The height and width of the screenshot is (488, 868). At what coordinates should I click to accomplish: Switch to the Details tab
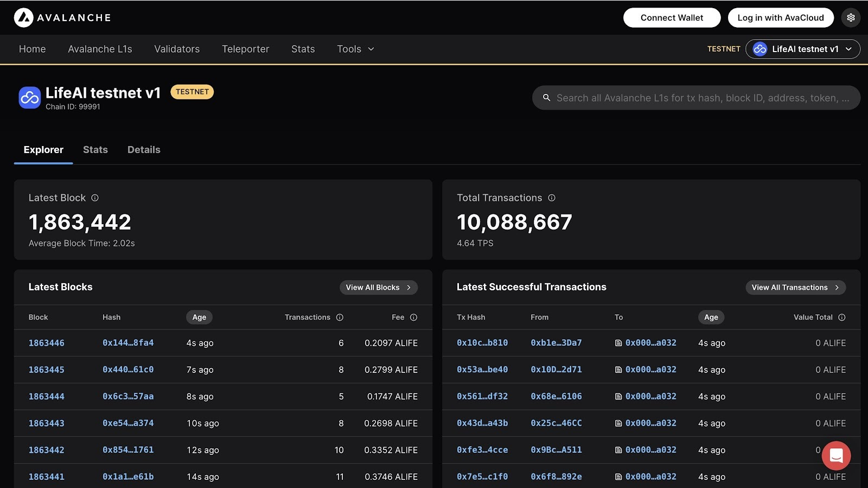pos(144,150)
